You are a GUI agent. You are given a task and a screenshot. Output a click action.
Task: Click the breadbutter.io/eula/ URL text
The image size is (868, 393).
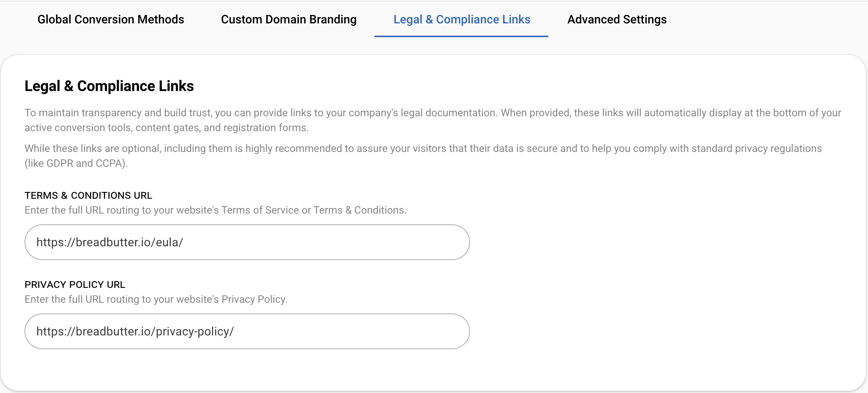coord(110,242)
